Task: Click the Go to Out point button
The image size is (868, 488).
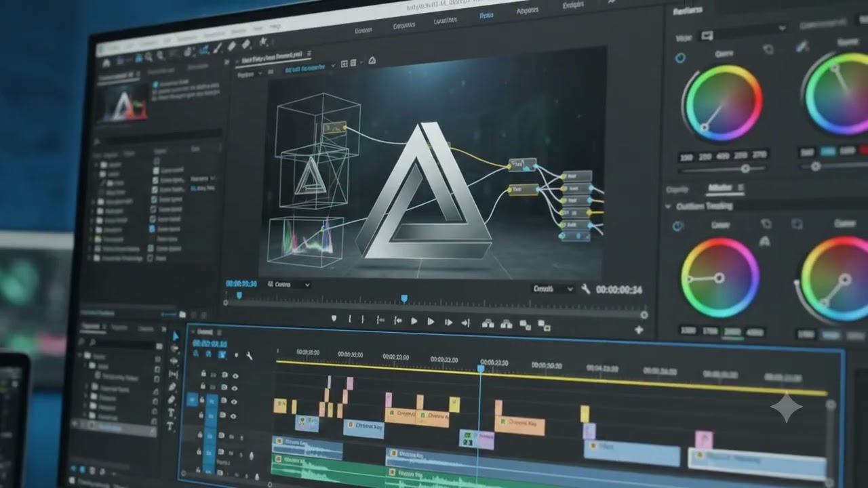Action: click(465, 323)
